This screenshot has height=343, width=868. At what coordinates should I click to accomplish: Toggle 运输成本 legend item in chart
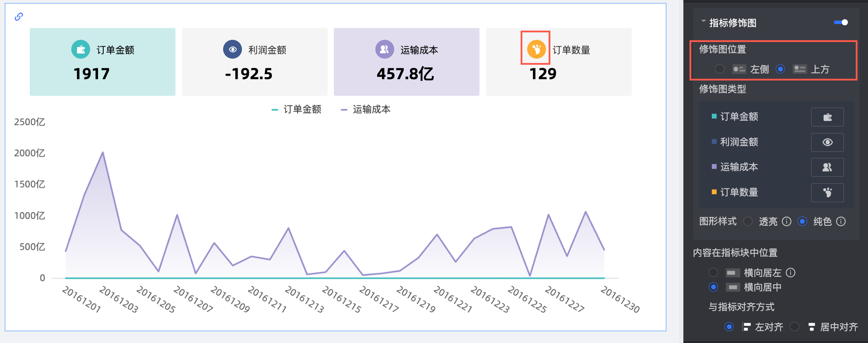click(x=366, y=109)
